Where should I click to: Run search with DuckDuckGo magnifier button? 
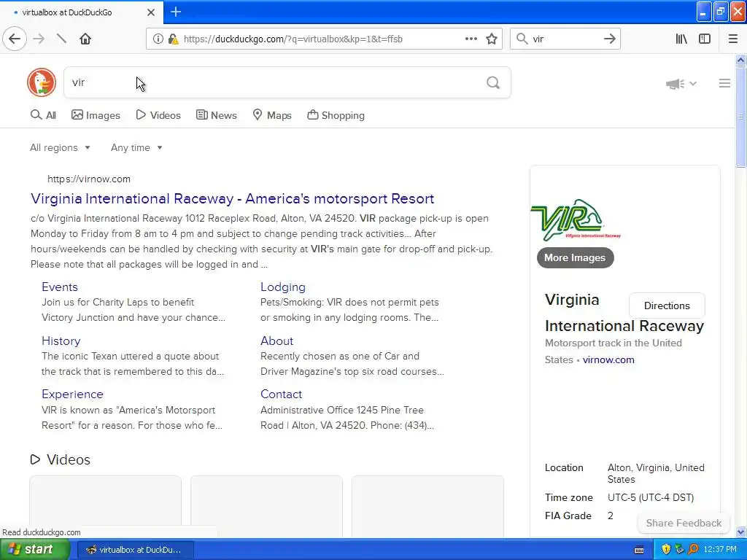click(493, 83)
